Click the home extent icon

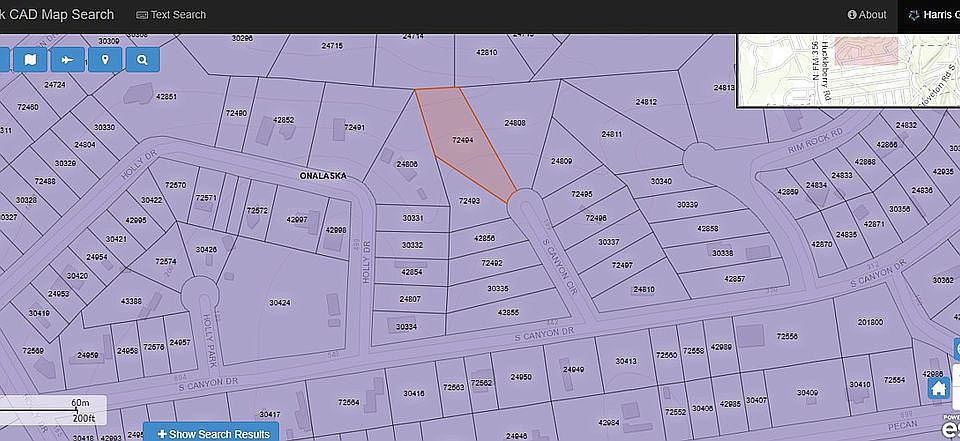pos(939,388)
